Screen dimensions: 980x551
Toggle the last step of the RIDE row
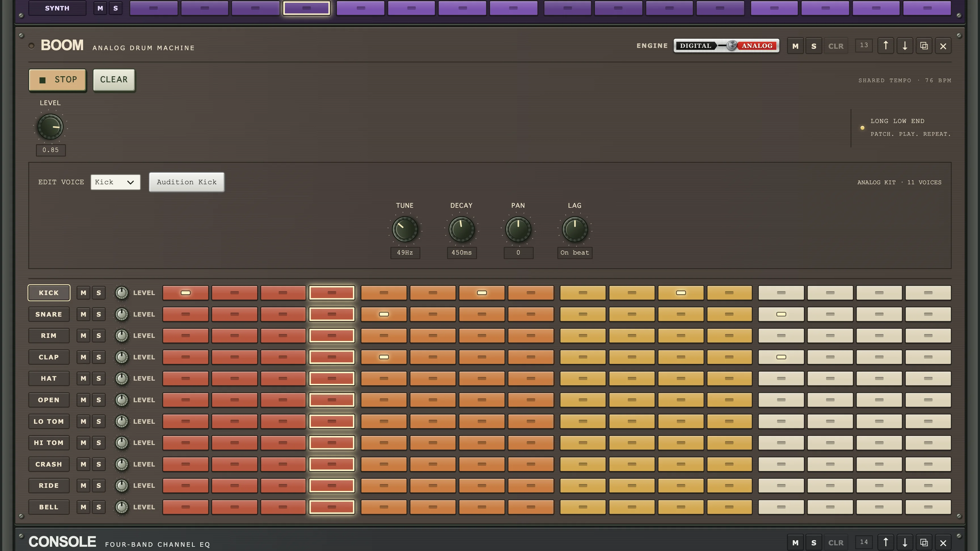[x=928, y=486]
